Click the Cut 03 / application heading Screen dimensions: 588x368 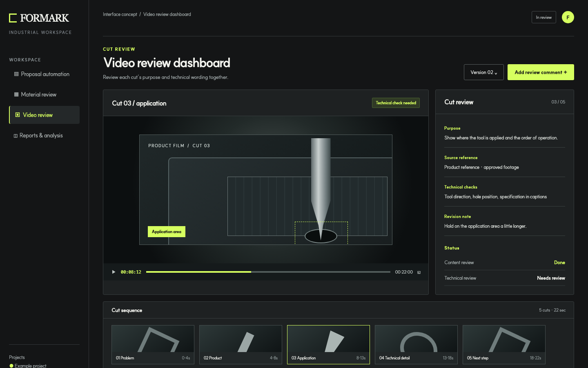click(x=139, y=103)
